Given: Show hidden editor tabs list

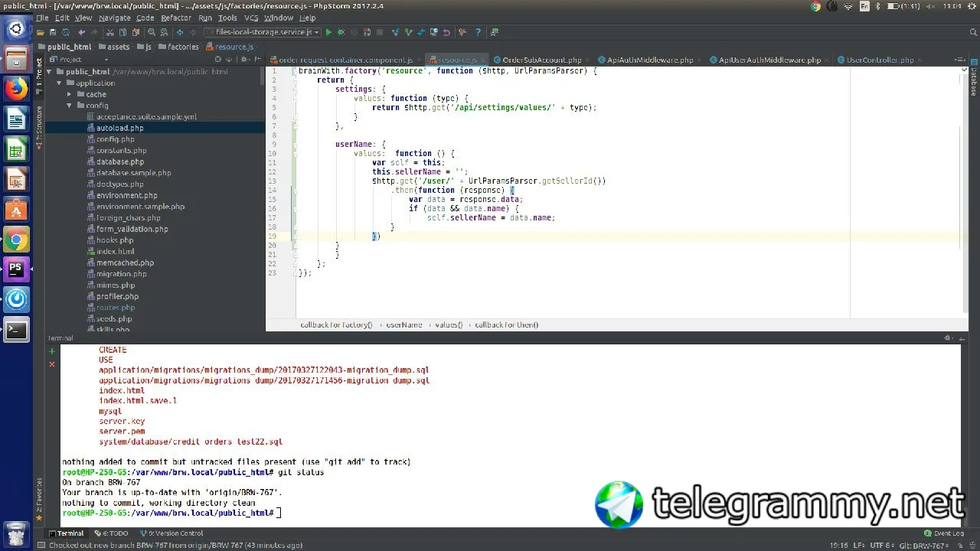Looking at the screenshot, I should click(961, 59).
